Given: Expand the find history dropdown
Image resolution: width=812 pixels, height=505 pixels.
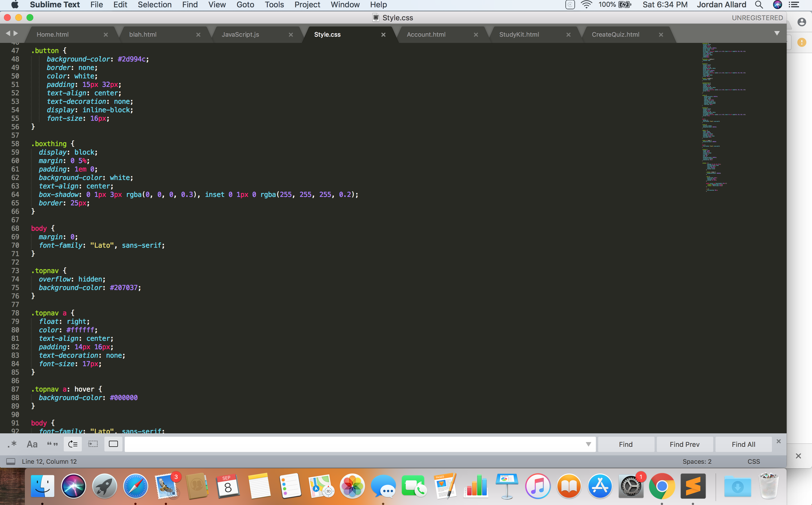Looking at the screenshot, I should click(x=588, y=444).
